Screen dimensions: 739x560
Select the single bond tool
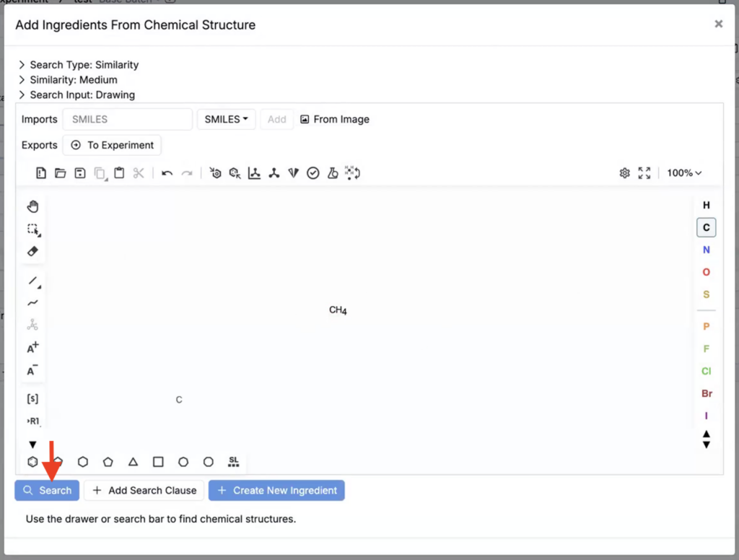(x=32, y=281)
